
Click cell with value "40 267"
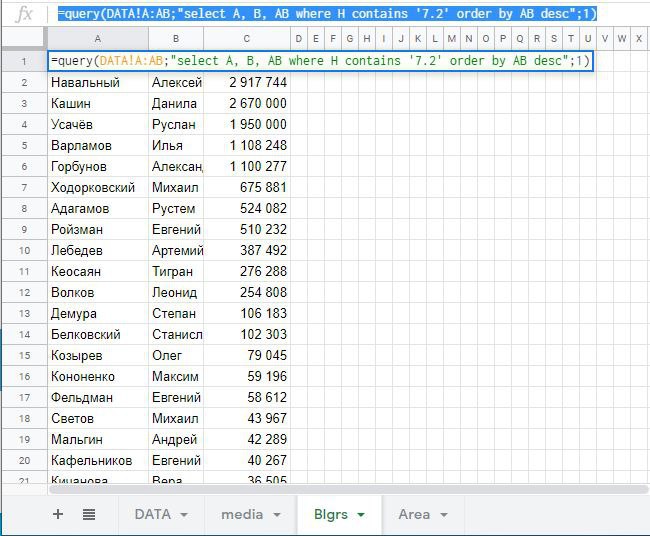tap(247, 460)
